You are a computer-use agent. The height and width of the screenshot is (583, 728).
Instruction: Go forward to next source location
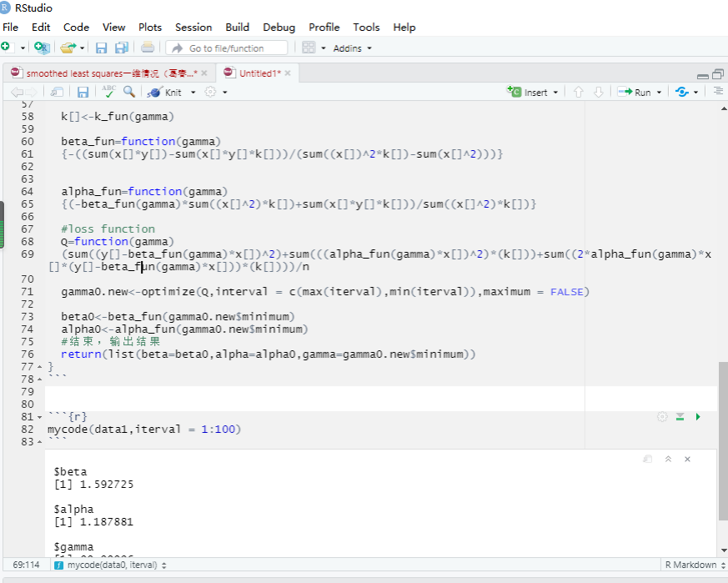point(32,92)
